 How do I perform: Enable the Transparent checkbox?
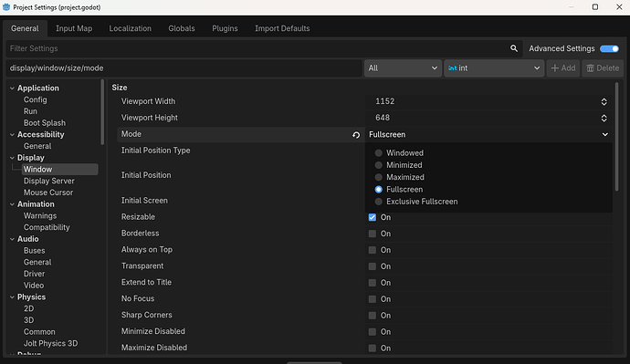pos(372,266)
